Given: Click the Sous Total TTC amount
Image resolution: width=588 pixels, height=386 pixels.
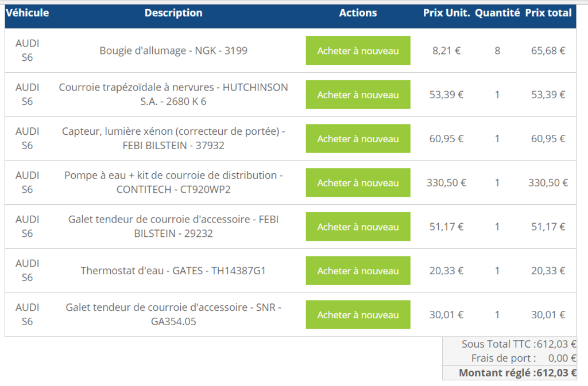Looking at the screenshot, I should tap(556, 344).
